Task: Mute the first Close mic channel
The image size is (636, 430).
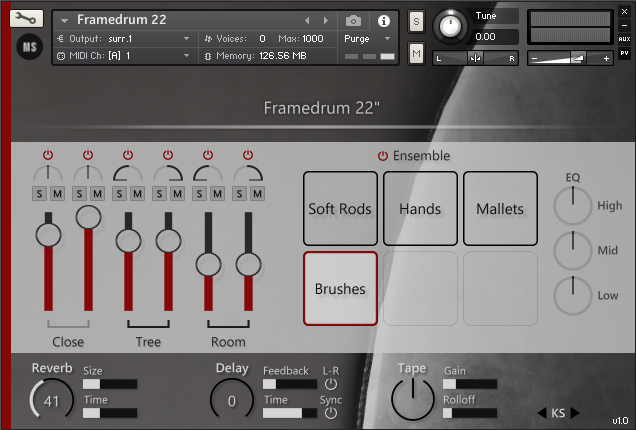Action: click(x=58, y=194)
